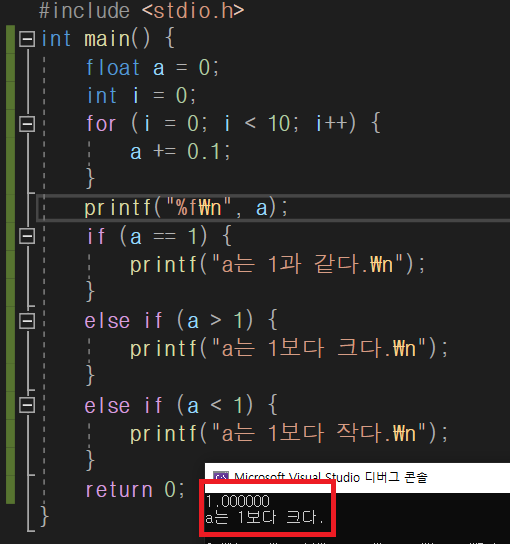Place cursor on float a = 0; line
This screenshot has height=544, width=510.
pos(153,67)
